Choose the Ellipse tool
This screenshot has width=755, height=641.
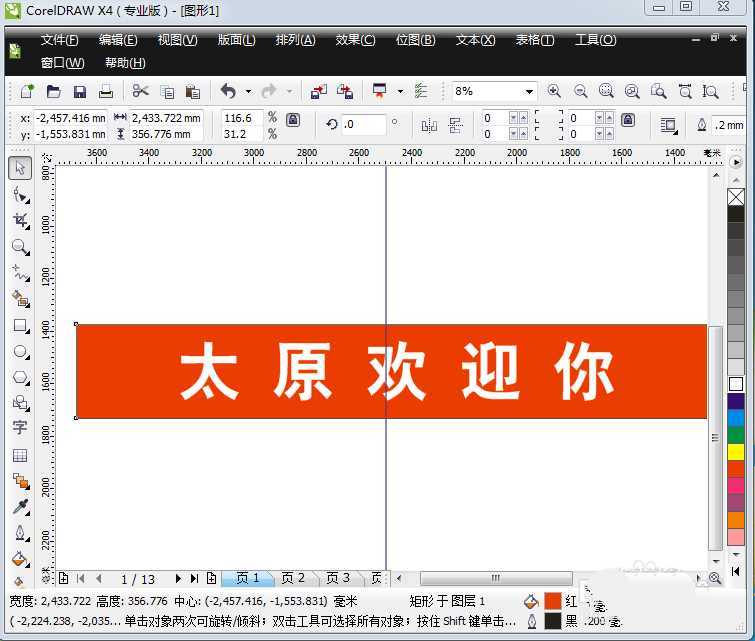20,351
